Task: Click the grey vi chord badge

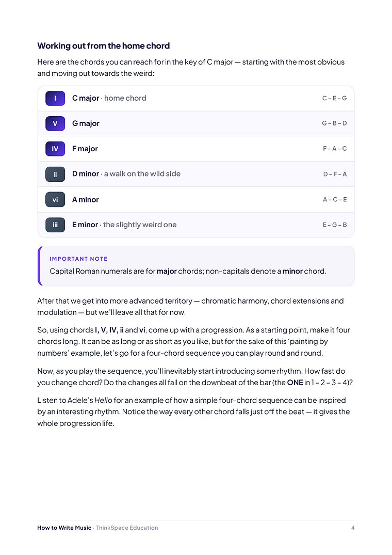Action: (55, 200)
